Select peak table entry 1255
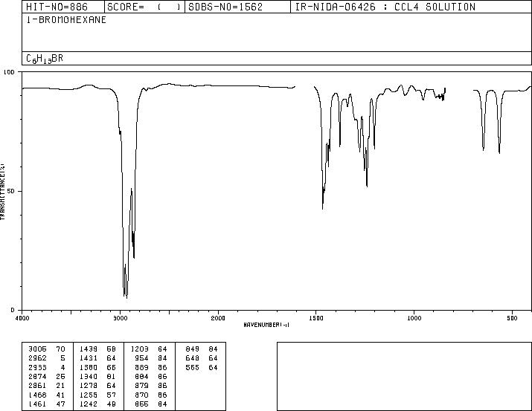 (89, 395)
